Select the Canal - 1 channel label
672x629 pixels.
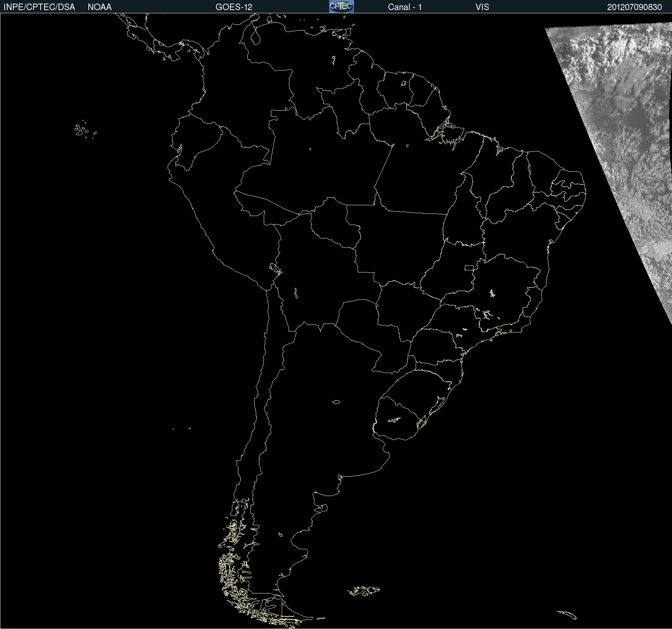pos(405,7)
